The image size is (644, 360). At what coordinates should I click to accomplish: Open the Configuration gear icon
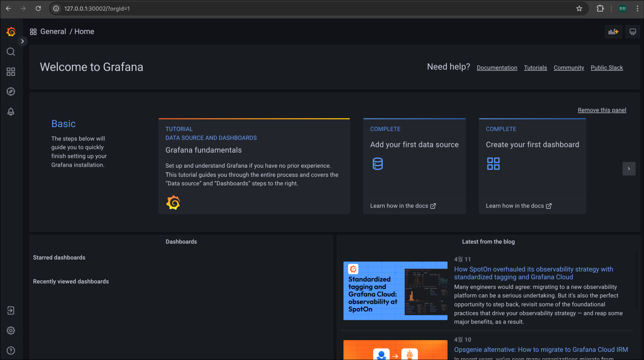pyautogui.click(x=11, y=330)
